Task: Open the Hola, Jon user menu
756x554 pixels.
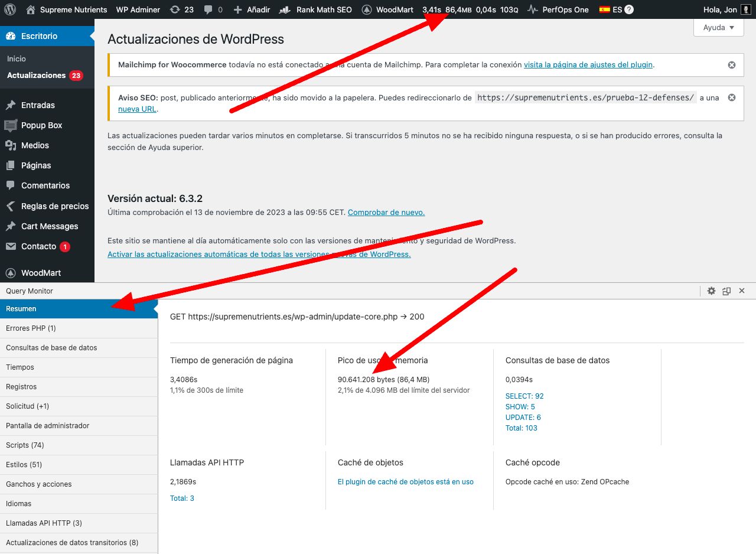Action: [x=726, y=9]
